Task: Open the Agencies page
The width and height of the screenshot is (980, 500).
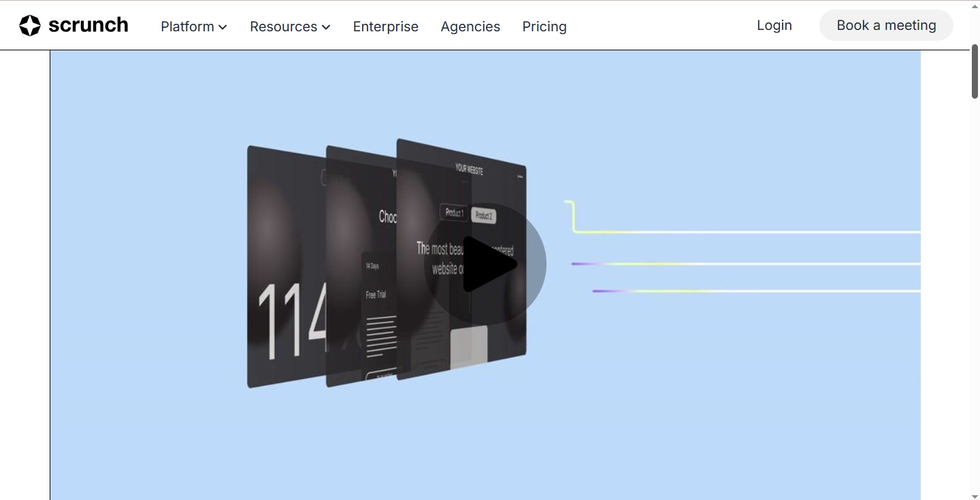Action: 470,27
